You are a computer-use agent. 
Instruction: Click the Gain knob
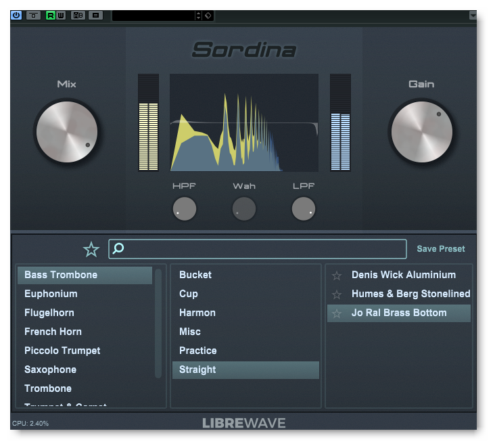coord(422,132)
